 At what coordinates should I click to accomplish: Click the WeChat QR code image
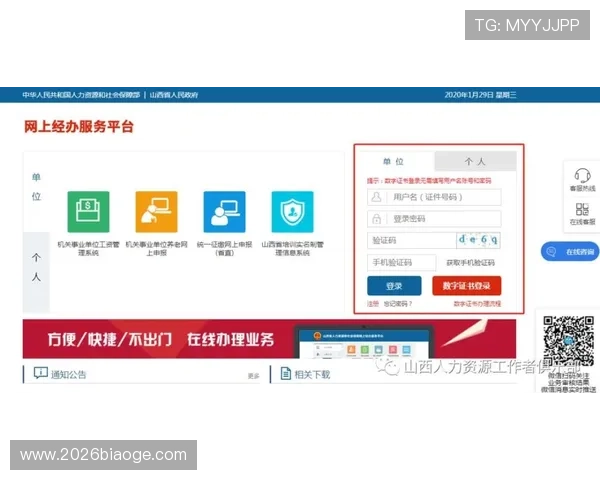[569, 341]
